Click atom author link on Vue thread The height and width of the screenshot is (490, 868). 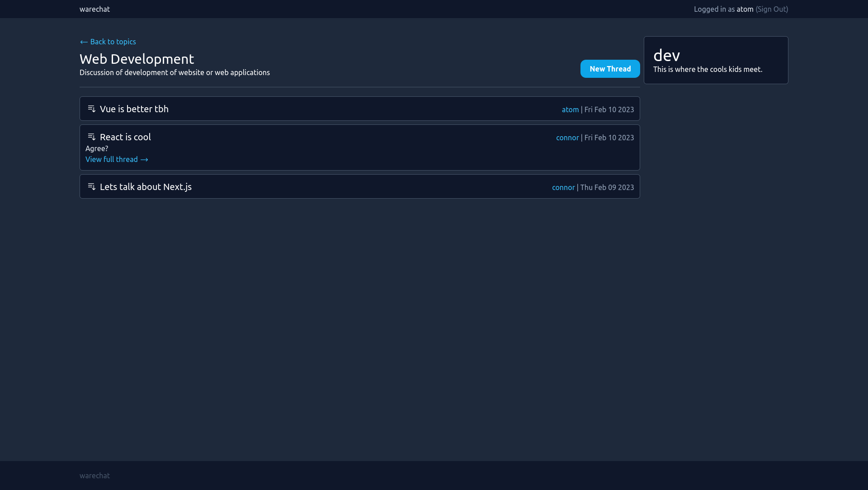(570, 109)
